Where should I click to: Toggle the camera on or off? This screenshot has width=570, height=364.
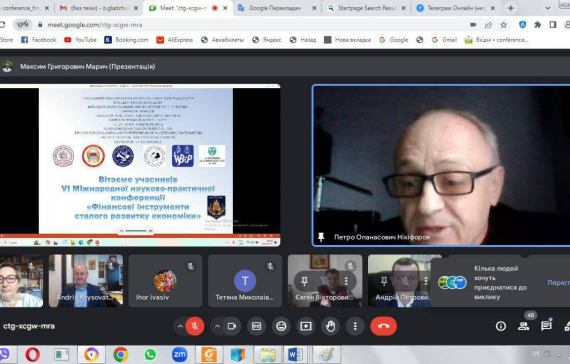click(x=232, y=326)
